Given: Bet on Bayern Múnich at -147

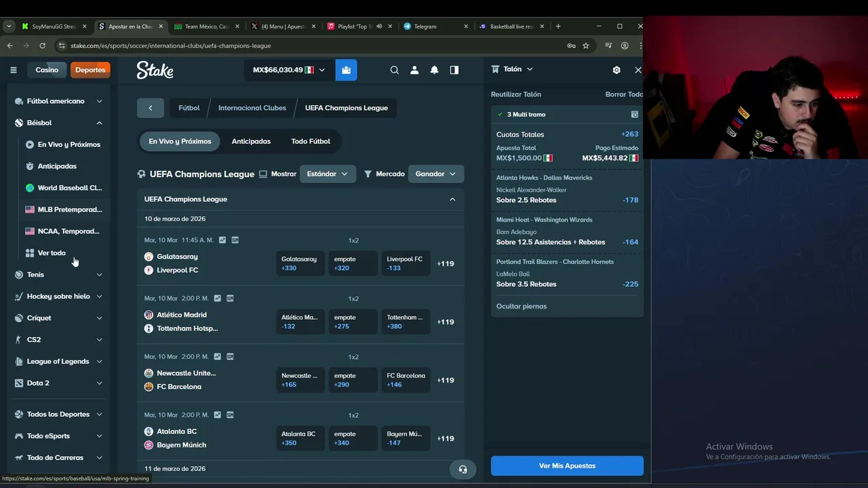Looking at the screenshot, I should click(x=406, y=439).
